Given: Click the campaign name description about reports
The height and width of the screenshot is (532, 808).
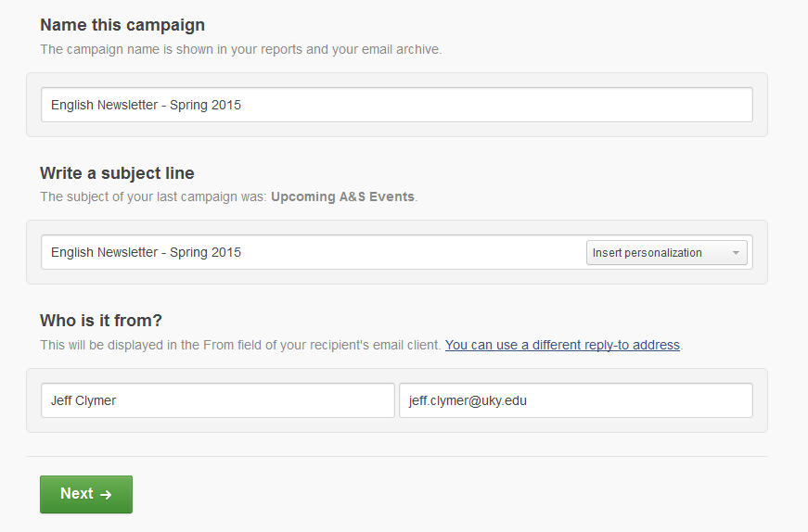Looking at the screenshot, I should tap(240, 49).
